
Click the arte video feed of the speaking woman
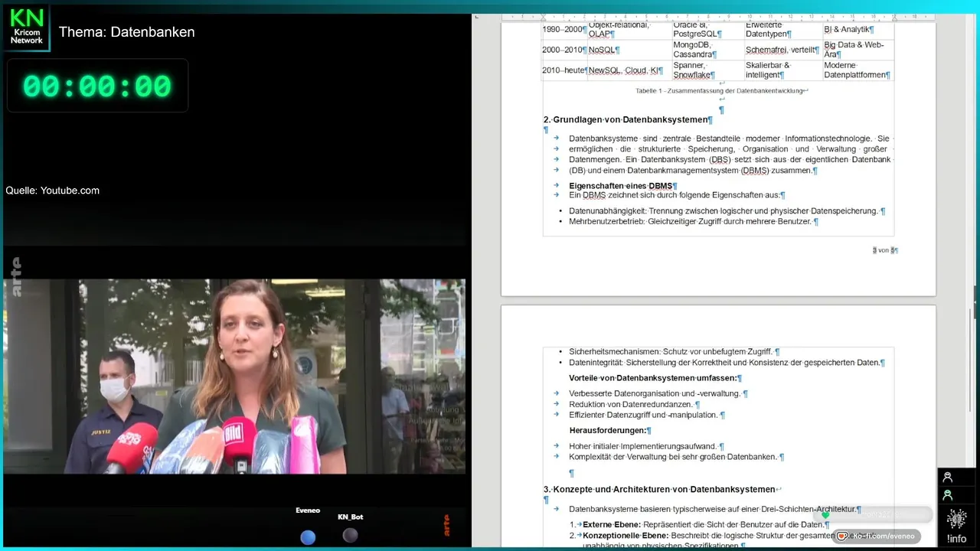(x=234, y=376)
